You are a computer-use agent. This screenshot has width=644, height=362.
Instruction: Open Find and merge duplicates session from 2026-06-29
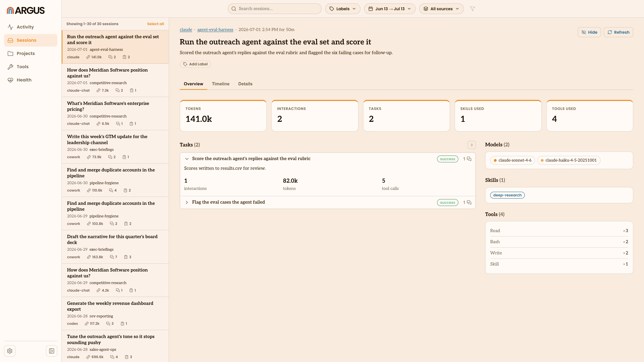(115, 213)
